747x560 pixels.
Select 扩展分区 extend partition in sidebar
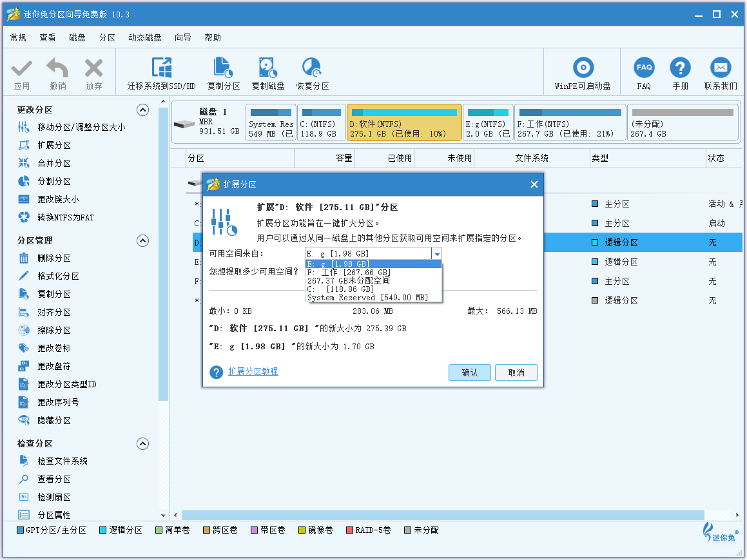click(x=44, y=145)
